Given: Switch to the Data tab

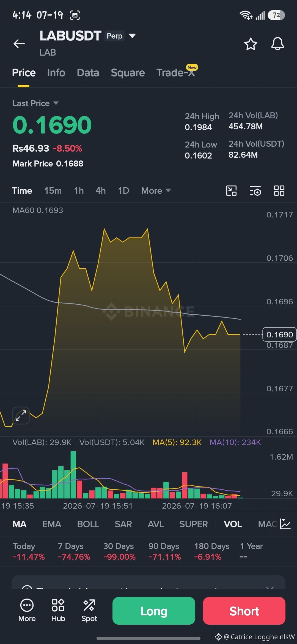Looking at the screenshot, I should (88, 73).
